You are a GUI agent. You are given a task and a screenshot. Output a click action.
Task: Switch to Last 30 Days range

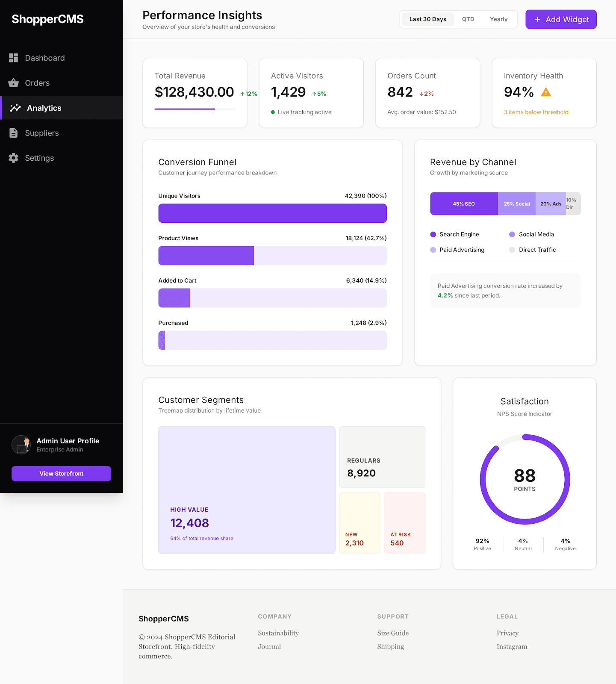point(427,19)
